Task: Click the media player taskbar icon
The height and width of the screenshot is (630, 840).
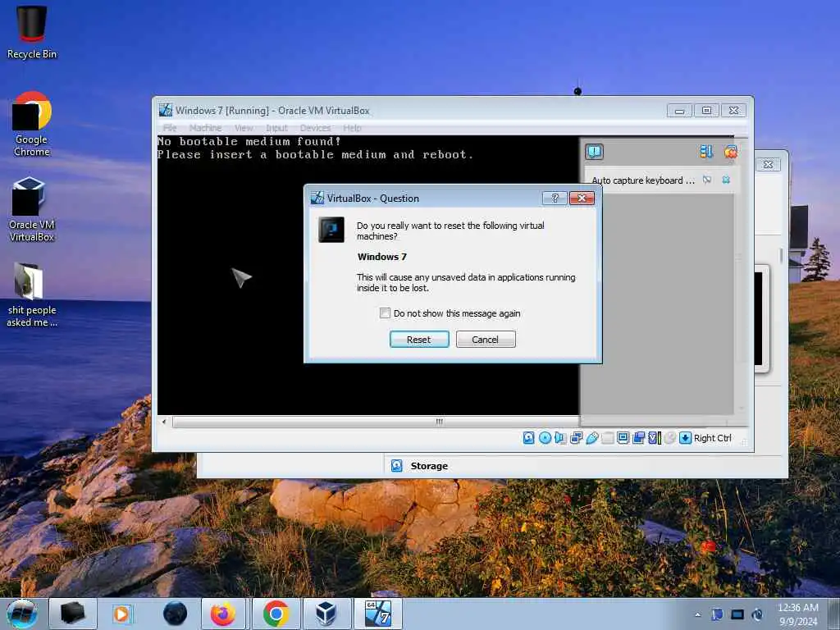Action: (122, 614)
